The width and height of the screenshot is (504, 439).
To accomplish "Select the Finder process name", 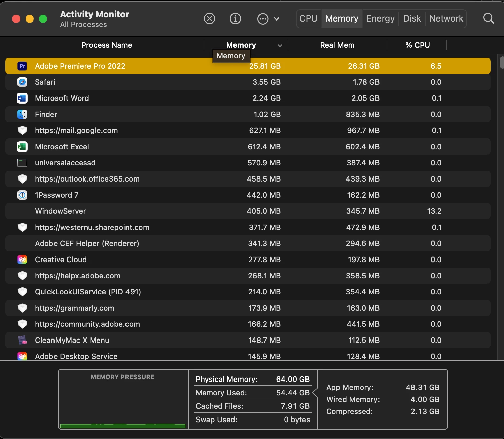I will (46, 114).
